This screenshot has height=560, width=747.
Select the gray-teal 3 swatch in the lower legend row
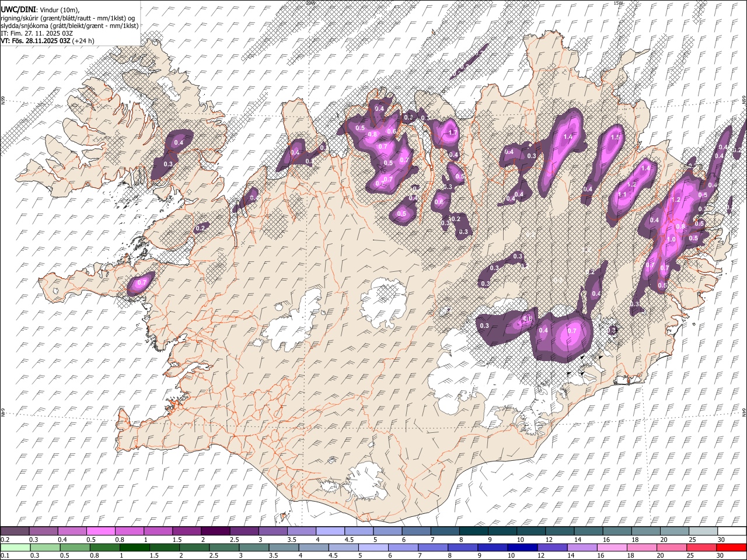coord(254,547)
